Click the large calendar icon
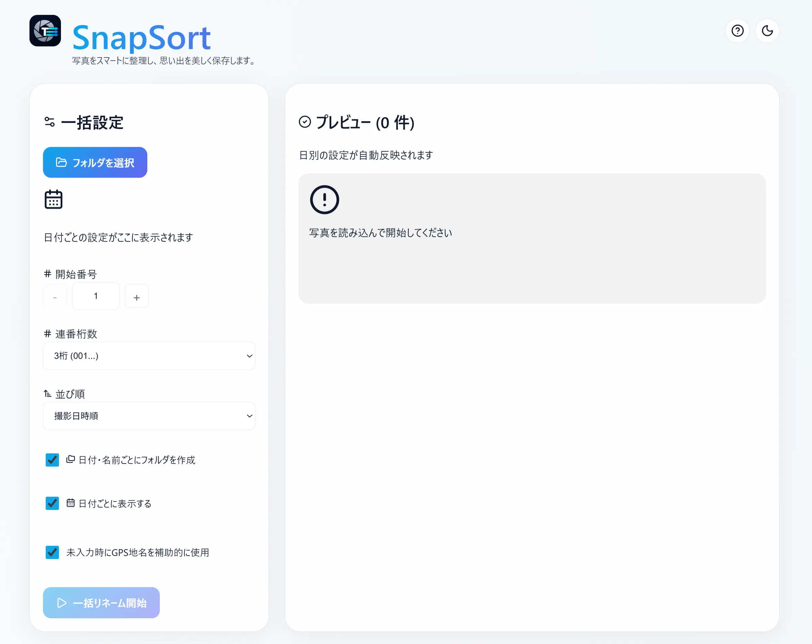This screenshot has height=644, width=812. click(54, 199)
